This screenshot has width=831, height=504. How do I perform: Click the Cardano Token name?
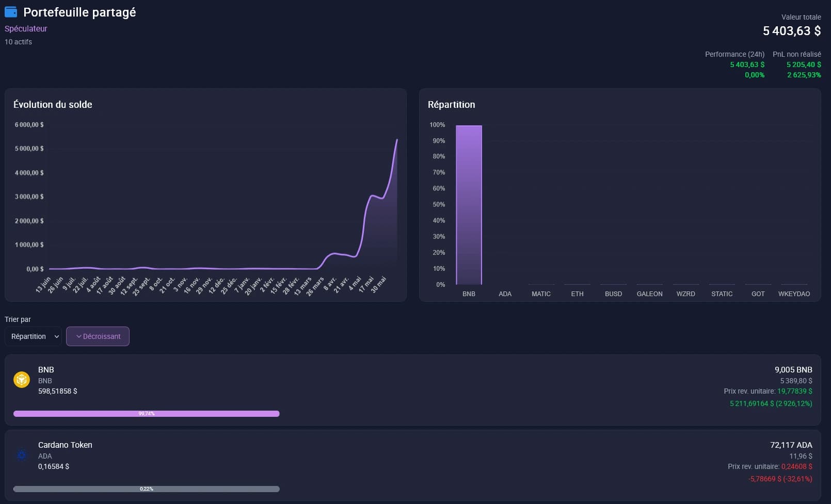65,445
